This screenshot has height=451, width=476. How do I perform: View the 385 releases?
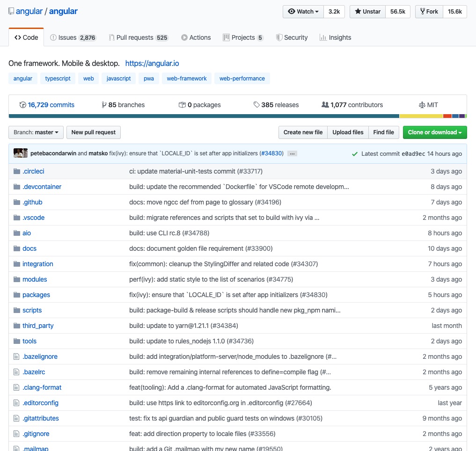pyautogui.click(x=276, y=105)
